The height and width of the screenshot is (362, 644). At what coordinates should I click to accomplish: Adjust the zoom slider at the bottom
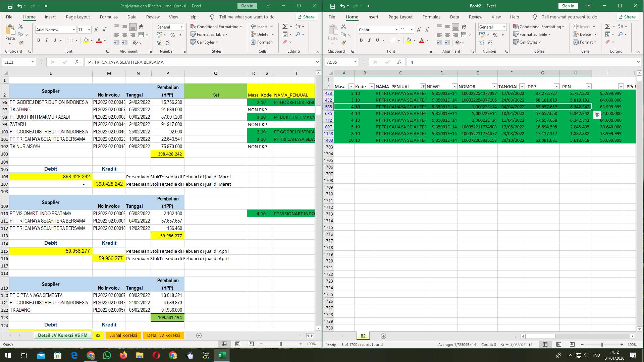[280, 344]
